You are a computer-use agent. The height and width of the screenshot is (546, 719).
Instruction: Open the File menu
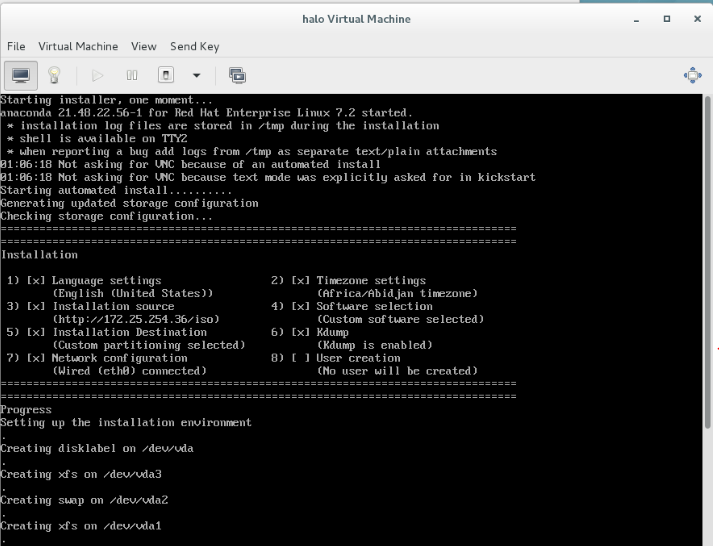16,46
